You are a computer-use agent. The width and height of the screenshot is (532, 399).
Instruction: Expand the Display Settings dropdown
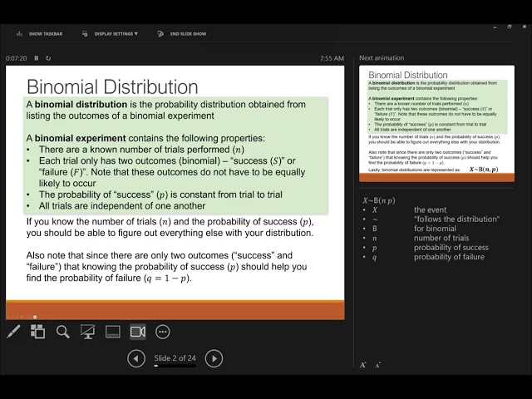[111, 34]
